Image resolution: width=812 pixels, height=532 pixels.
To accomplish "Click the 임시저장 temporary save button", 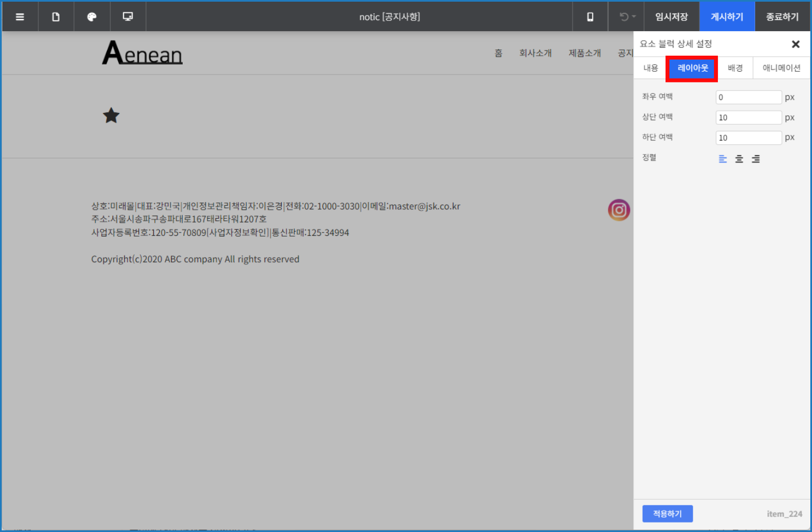I will click(x=672, y=17).
